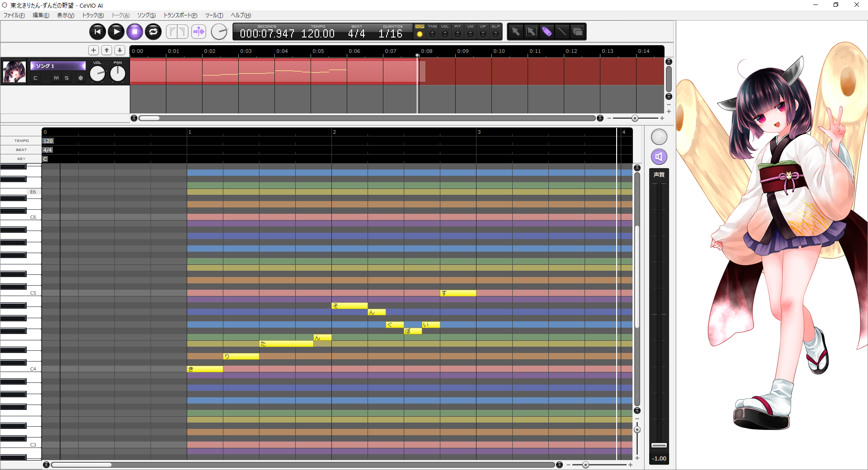Click the 声質 value field -1.00
Viewport: 868px width, 470px height.
(x=659, y=459)
